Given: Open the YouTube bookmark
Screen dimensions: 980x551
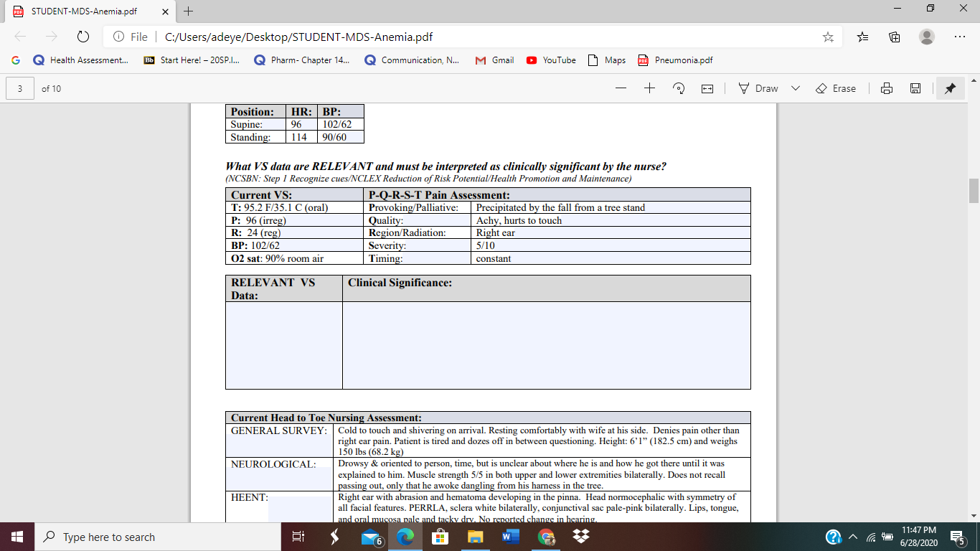Looking at the screenshot, I should click(551, 60).
